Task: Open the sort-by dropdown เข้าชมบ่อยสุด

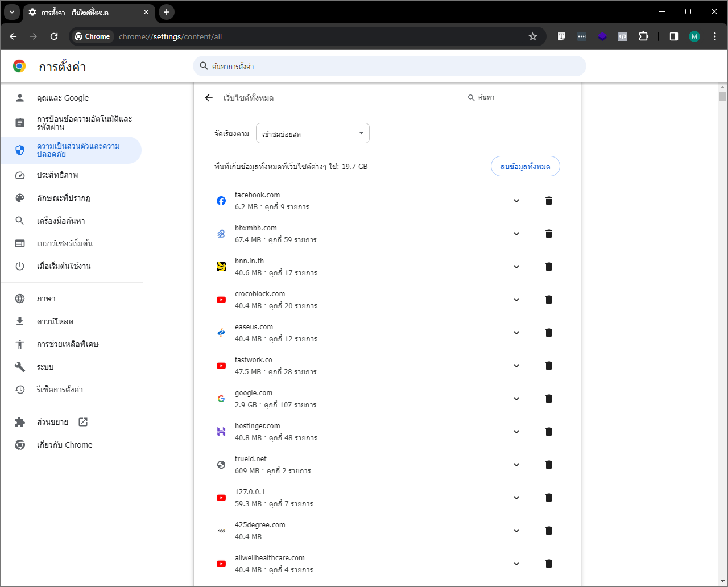Action: point(312,134)
